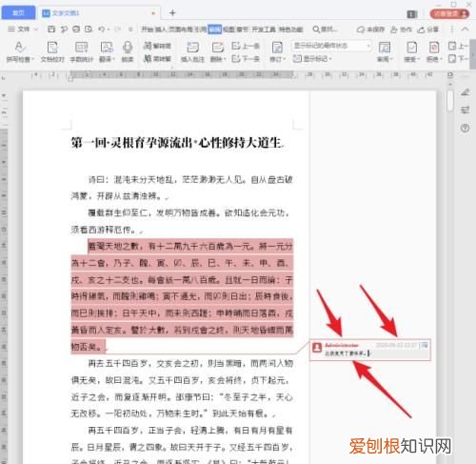Switch to the References tab (引用)

[200, 30]
